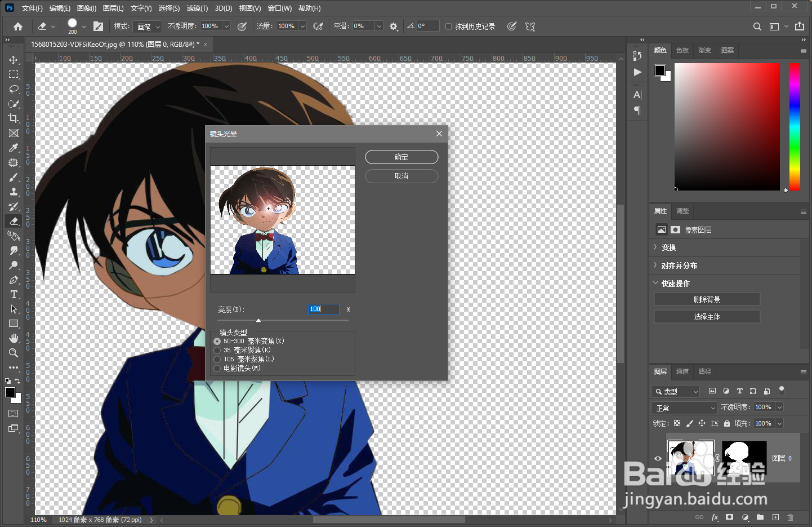Select 105 mm prime lens type

[217, 359]
